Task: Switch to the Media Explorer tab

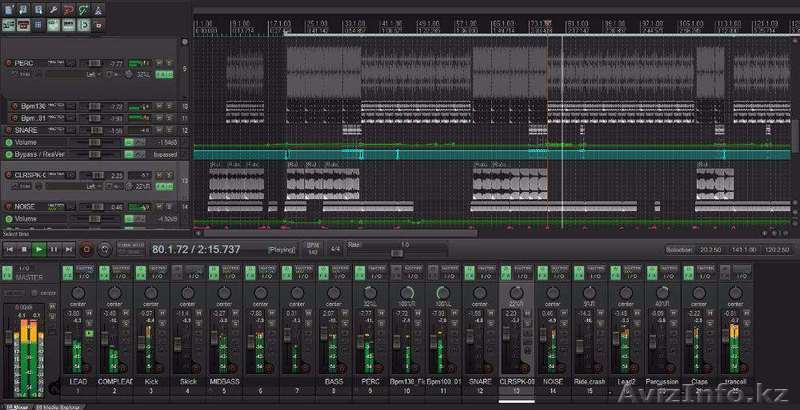Action: [x=57, y=405]
